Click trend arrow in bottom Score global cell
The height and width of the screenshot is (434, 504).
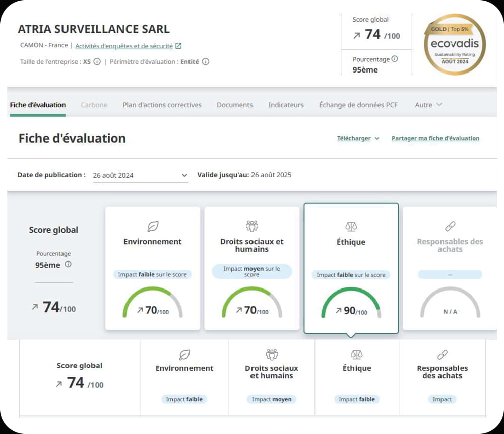point(59,384)
